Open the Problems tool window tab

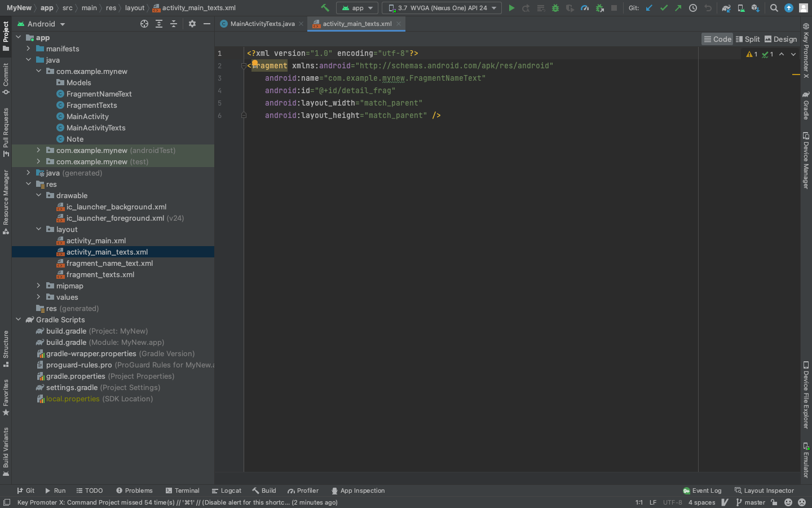[x=134, y=491]
